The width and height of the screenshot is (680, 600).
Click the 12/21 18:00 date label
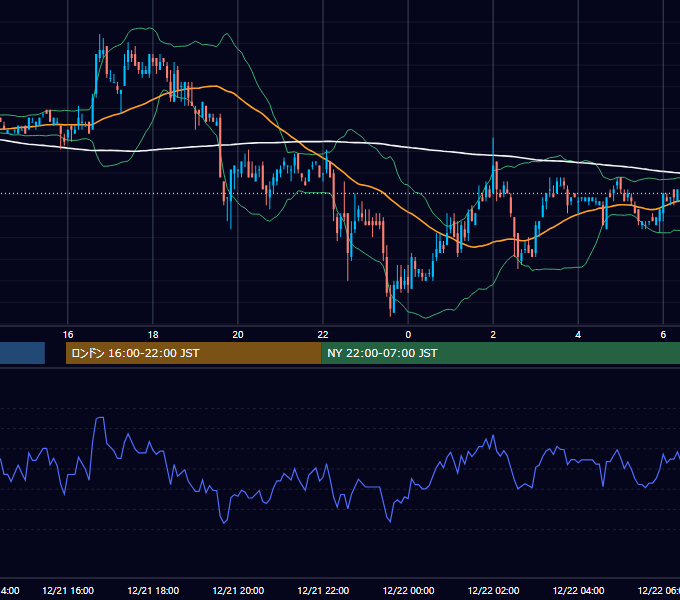click(153, 590)
